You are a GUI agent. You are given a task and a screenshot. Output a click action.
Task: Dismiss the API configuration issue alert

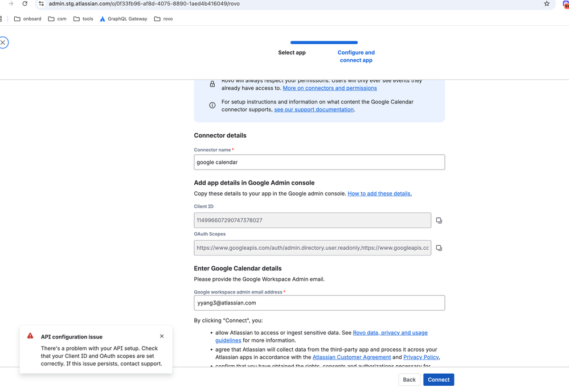click(162, 336)
